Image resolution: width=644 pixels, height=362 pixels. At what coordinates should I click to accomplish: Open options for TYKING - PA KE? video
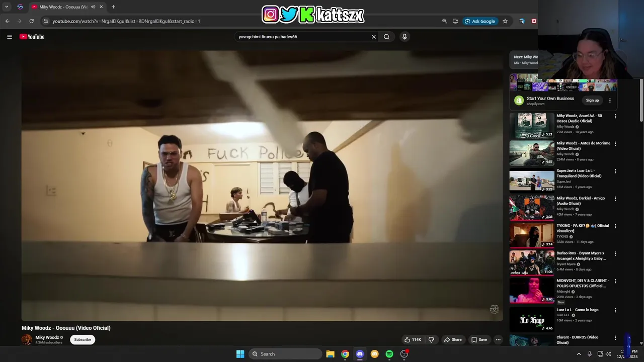pyautogui.click(x=615, y=226)
